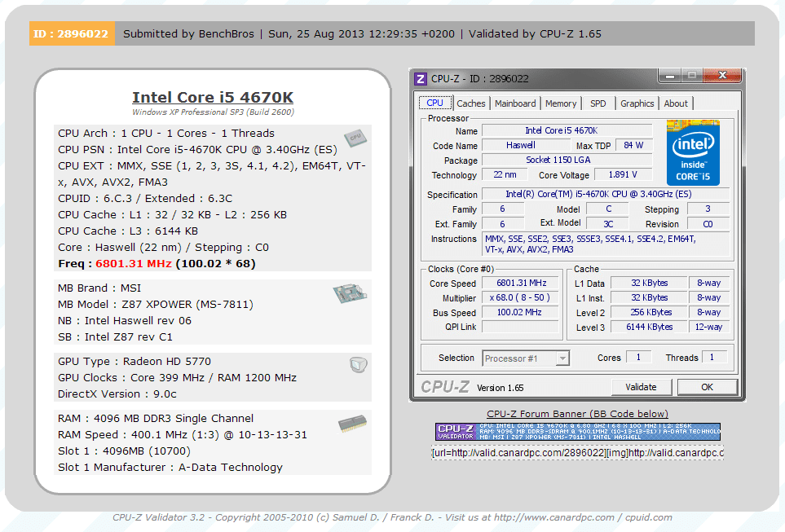Click the Core Voltage value 1.891 V
Image resolution: width=785 pixels, height=532 pixels.
pyautogui.click(x=623, y=174)
